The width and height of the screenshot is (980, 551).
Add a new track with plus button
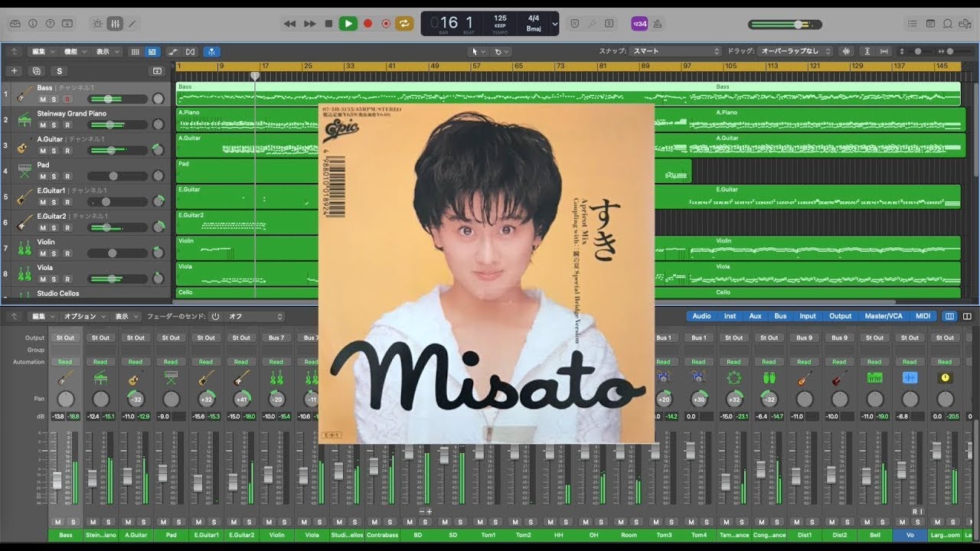coord(14,70)
